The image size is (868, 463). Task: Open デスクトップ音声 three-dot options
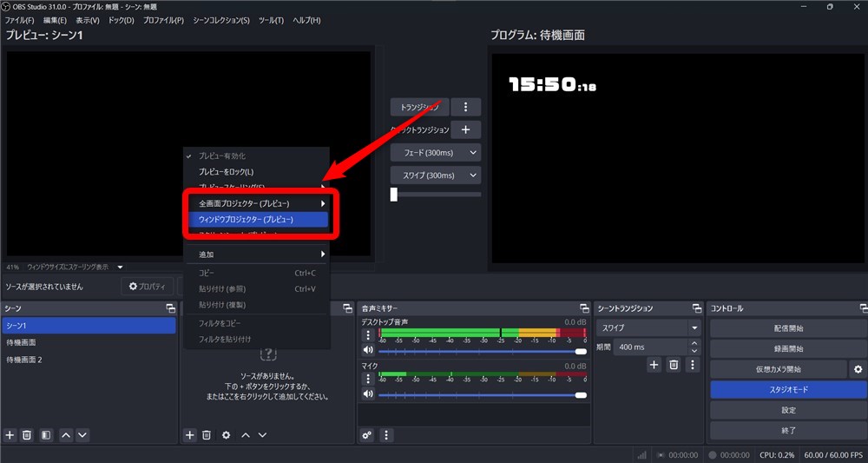pyautogui.click(x=368, y=335)
